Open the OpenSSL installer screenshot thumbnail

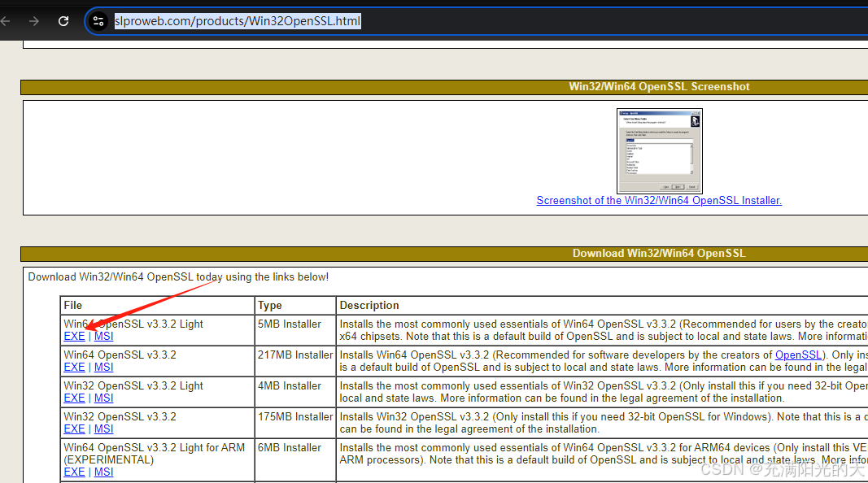pyautogui.click(x=659, y=151)
